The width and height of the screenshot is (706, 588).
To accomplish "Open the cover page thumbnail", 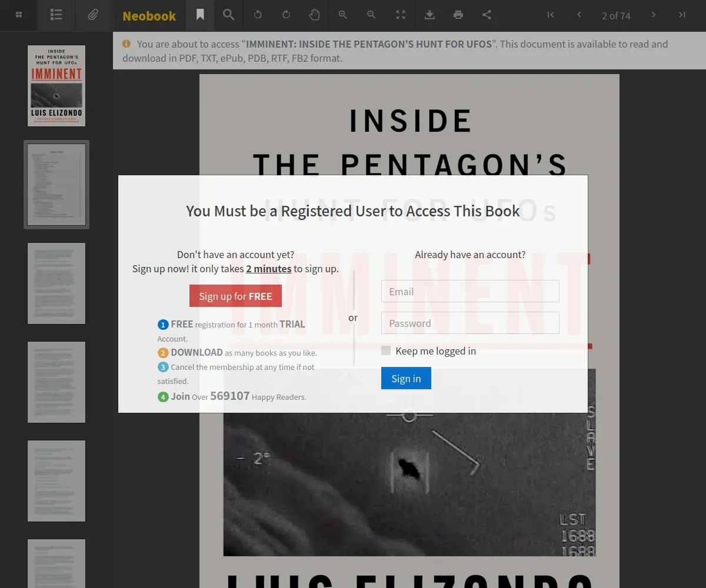I will [x=56, y=86].
